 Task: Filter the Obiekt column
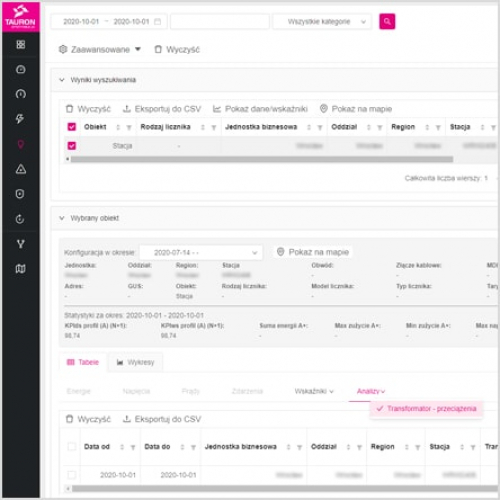pyautogui.click(x=129, y=127)
